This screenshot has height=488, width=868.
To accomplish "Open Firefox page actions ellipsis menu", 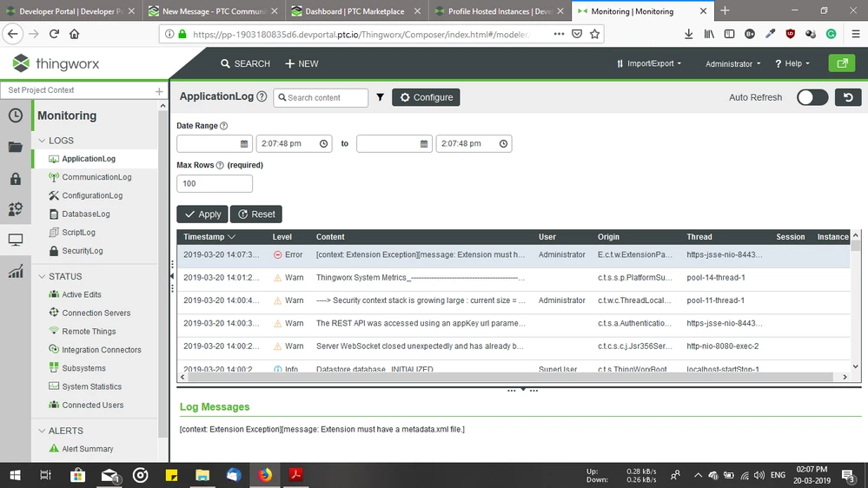I will coord(559,35).
